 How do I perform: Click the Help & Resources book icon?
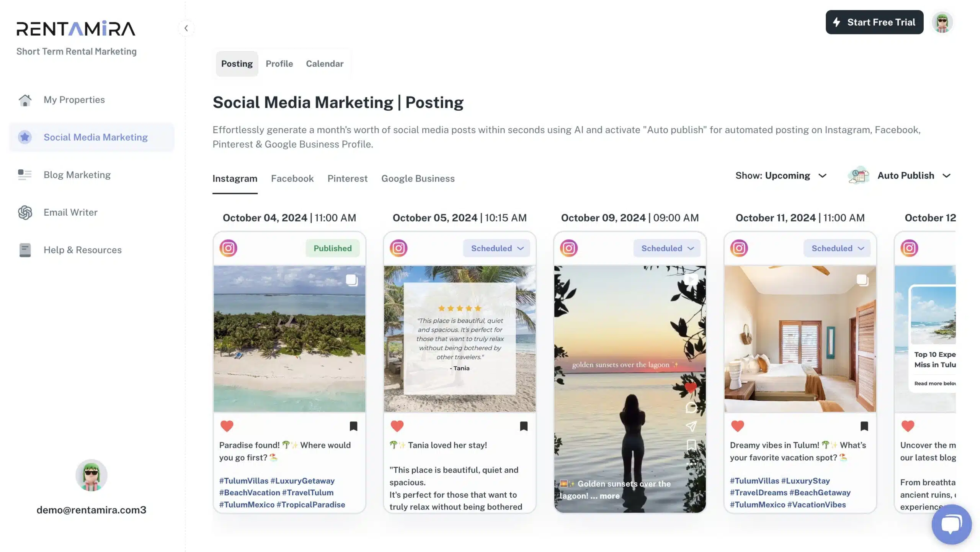(25, 250)
